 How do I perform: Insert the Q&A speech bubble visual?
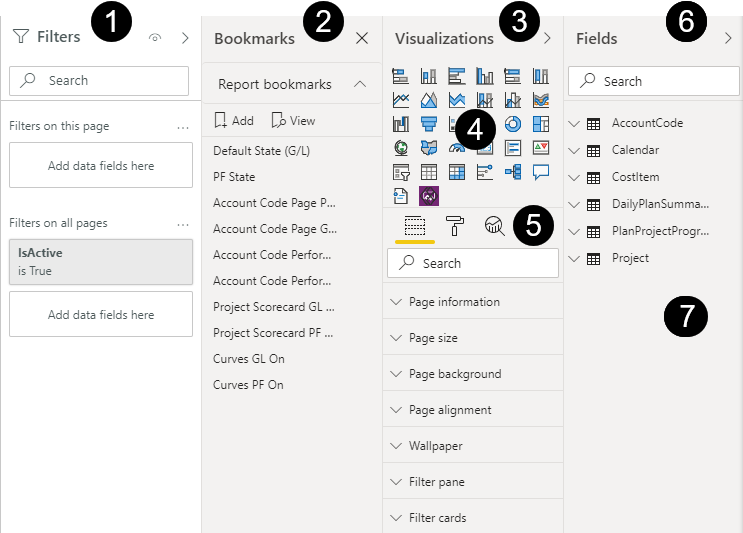[541, 172]
